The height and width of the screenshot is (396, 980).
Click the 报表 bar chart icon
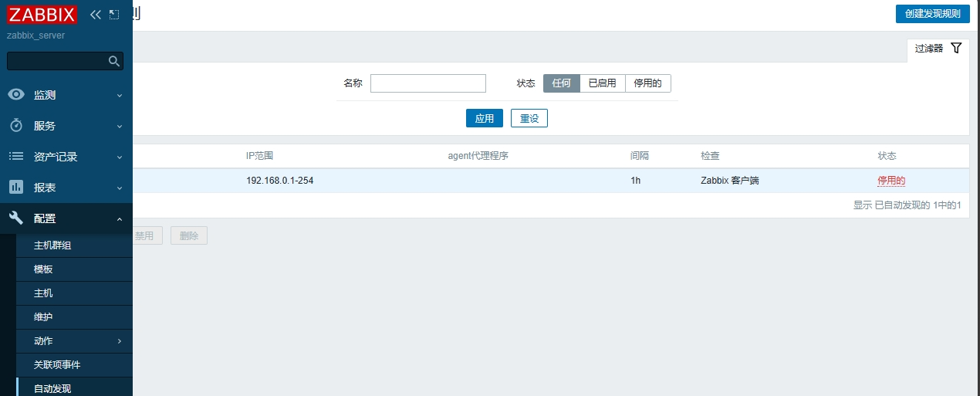pyautogui.click(x=16, y=188)
